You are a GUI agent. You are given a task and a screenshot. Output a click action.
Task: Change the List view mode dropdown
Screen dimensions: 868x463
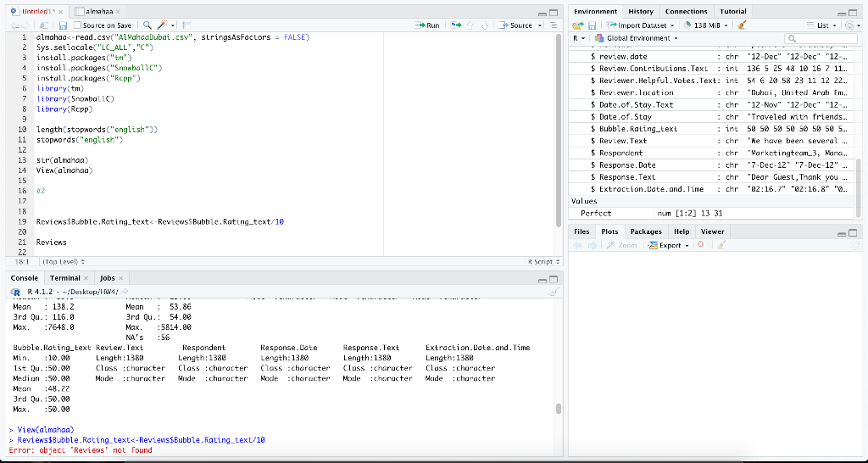[821, 25]
